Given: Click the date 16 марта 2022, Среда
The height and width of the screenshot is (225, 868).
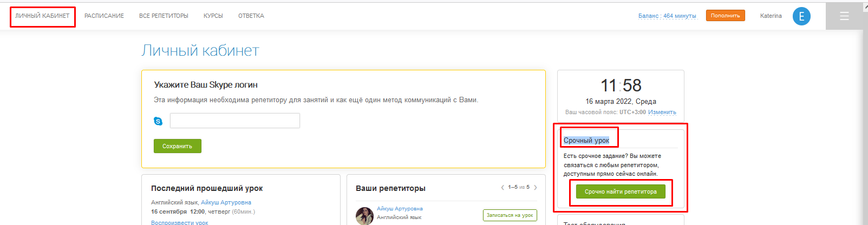Looking at the screenshot, I should [621, 102].
